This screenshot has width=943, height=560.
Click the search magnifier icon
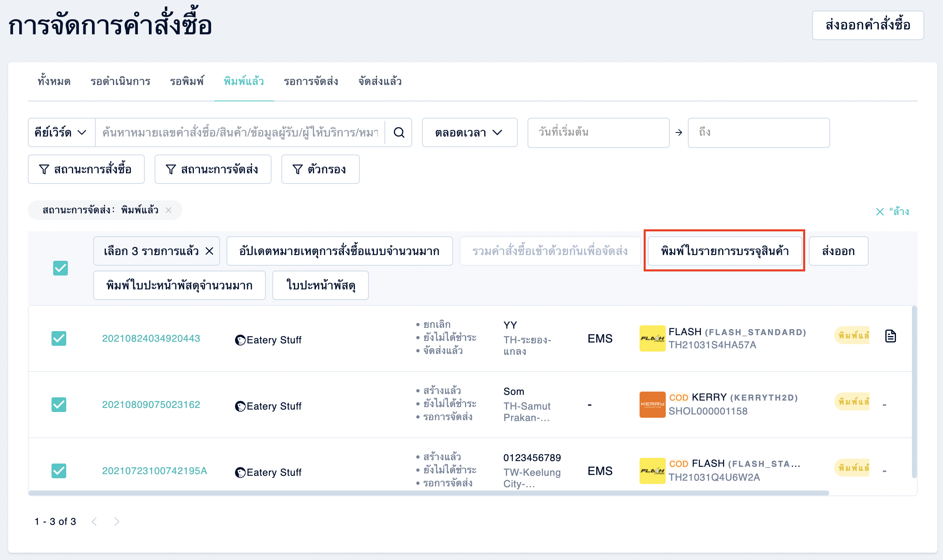point(399,132)
